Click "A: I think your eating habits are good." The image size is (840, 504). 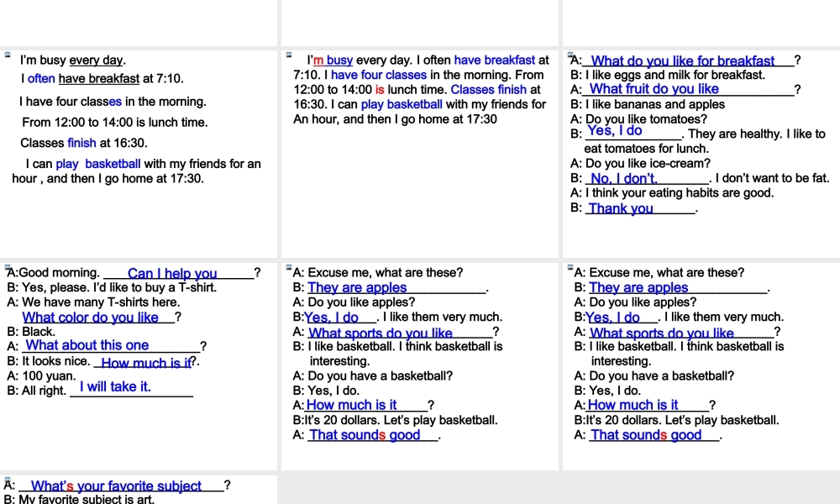(672, 193)
